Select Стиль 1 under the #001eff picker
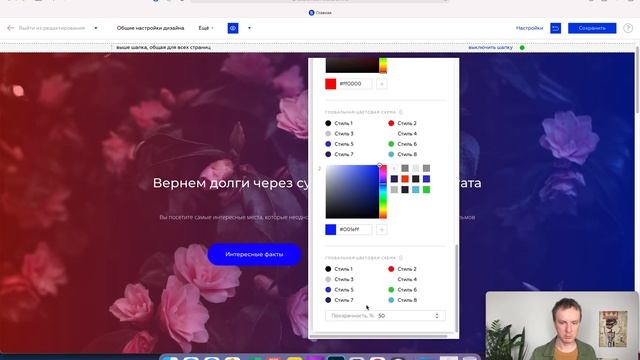640x360 pixels. [x=339, y=269]
